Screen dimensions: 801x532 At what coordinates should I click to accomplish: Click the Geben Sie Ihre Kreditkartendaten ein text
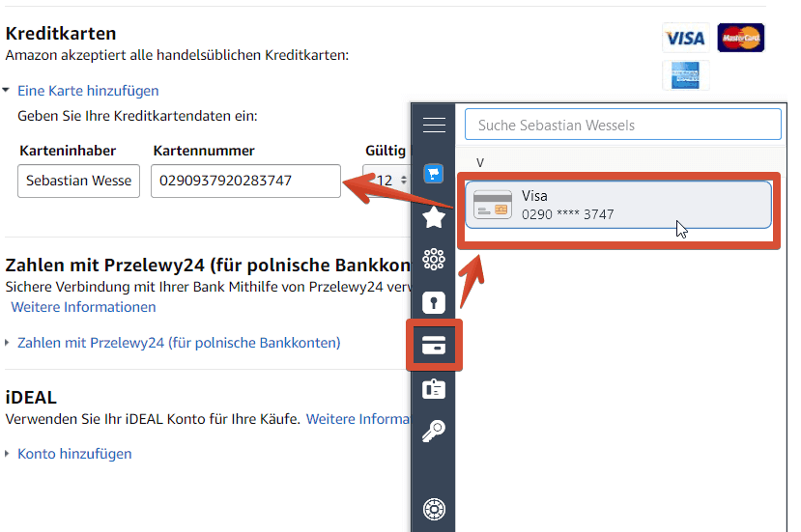coord(137,116)
